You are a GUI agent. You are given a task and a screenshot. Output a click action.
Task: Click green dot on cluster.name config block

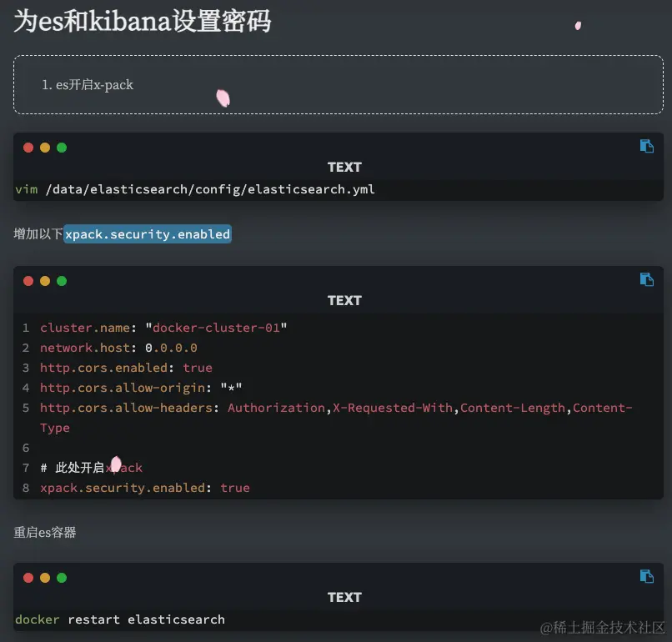[62, 281]
